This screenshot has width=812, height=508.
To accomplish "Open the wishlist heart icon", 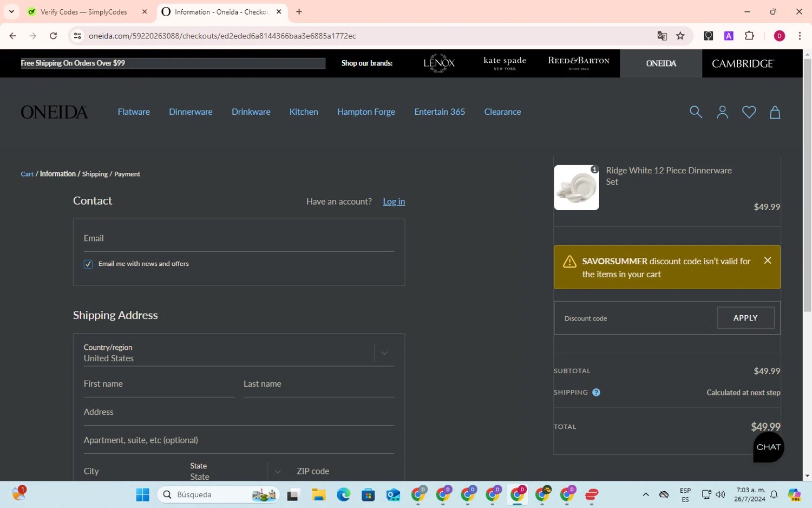I will [749, 112].
